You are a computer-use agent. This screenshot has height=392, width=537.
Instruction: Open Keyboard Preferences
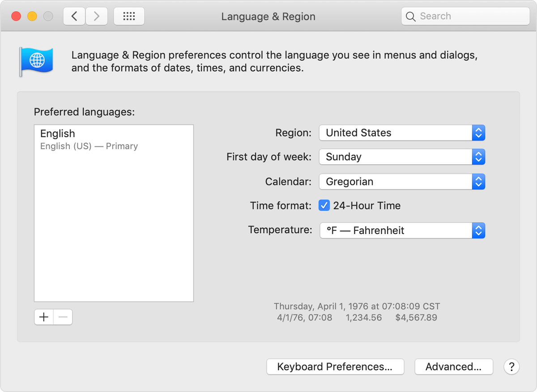(x=335, y=367)
